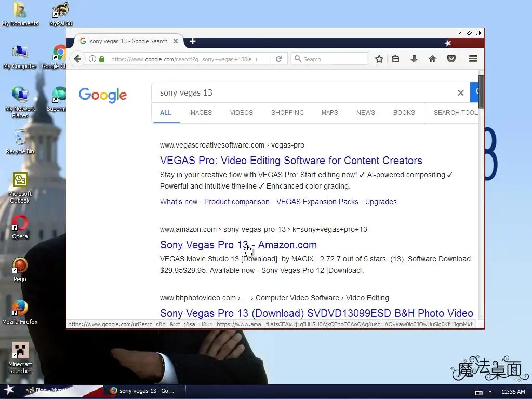The height and width of the screenshot is (399, 532).
Task: Click the Google search query input field
Action: [305, 92]
